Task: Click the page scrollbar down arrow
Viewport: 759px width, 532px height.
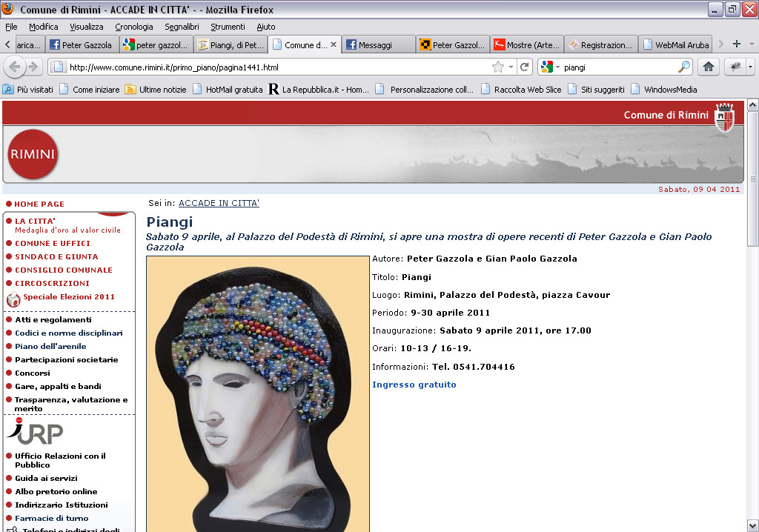Action: tap(752, 526)
